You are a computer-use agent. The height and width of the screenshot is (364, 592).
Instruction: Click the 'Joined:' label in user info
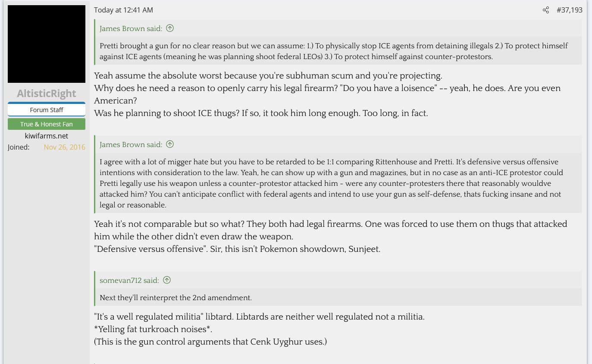[19, 147]
